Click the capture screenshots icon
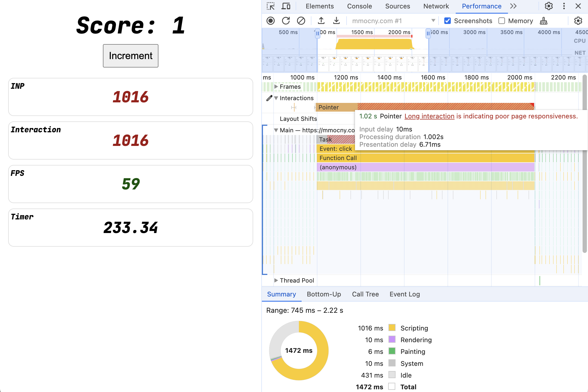Screen dimensions: 588x392 tap(447, 21)
